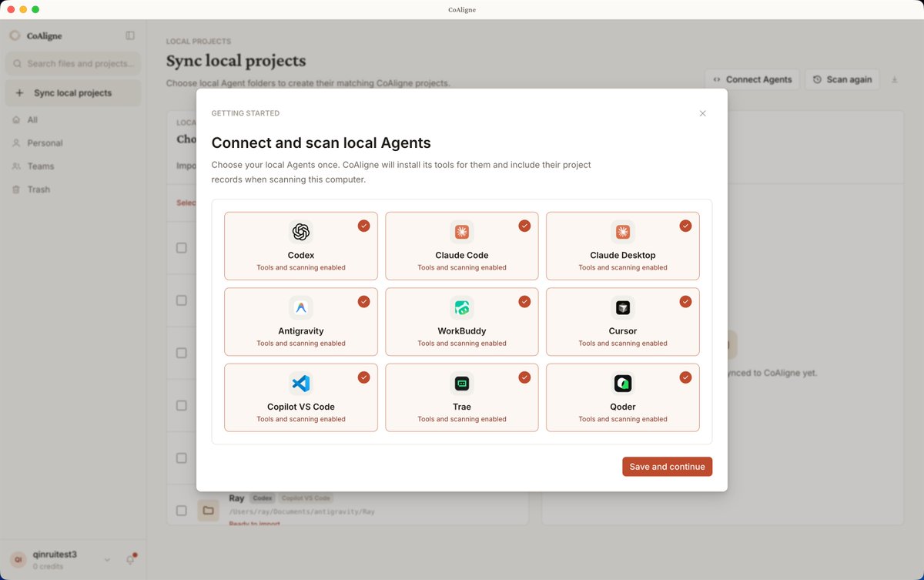The image size is (924, 580).
Task: Click the Cursor logo icon
Action: tap(623, 307)
